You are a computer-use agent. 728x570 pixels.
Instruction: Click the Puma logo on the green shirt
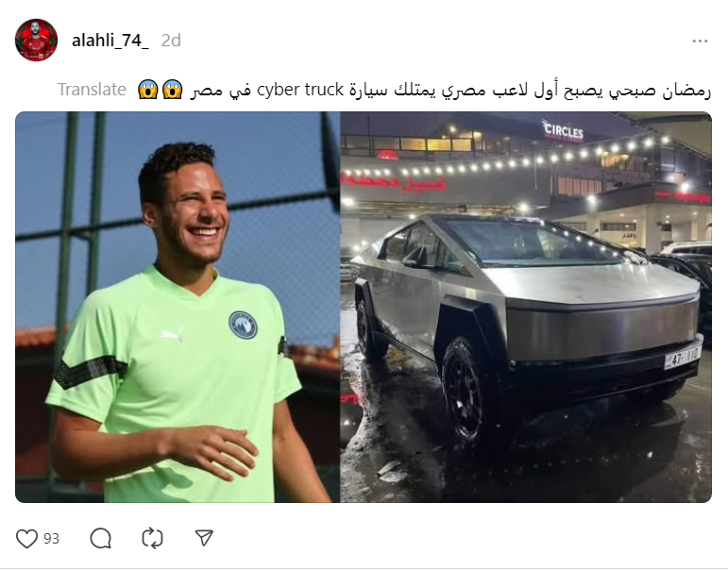point(173,334)
